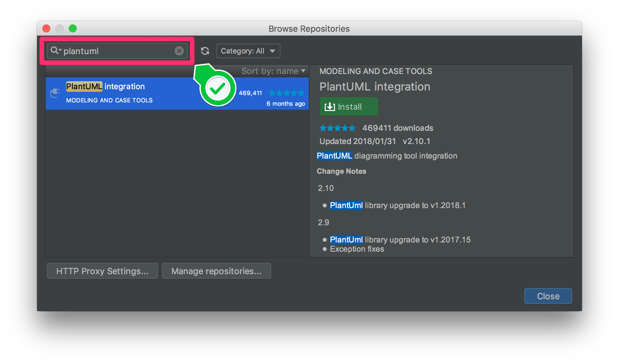Click the "469411 downloads" text
This screenshot has width=619, height=364.
(x=398, y=128)
